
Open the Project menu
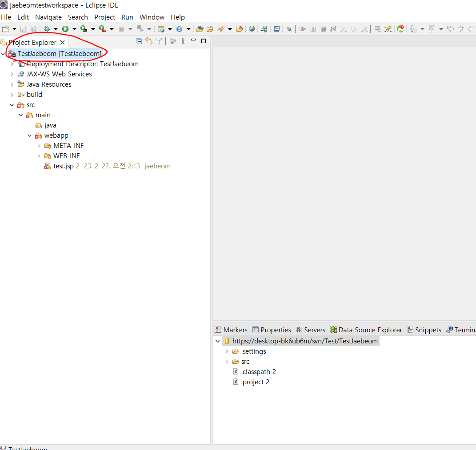pyautogui.click(x=104, y=17)
